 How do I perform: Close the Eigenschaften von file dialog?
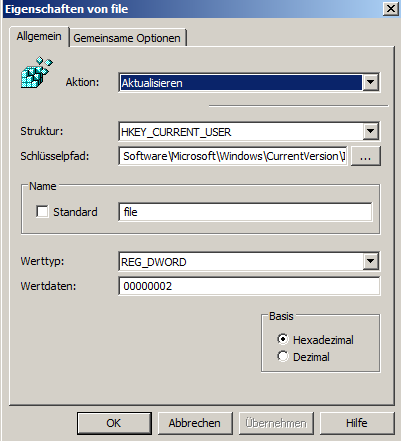pos(390,9)
